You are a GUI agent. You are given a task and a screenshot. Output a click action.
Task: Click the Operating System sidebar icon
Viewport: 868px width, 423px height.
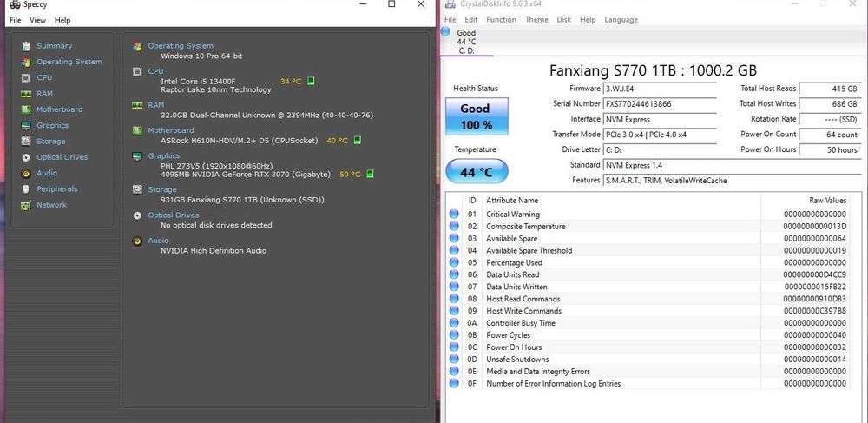pos(25,62)
